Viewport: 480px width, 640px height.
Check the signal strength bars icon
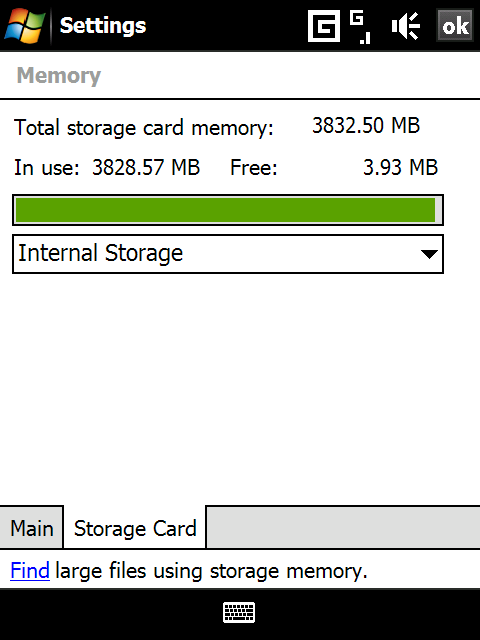(x=360, y=27)
